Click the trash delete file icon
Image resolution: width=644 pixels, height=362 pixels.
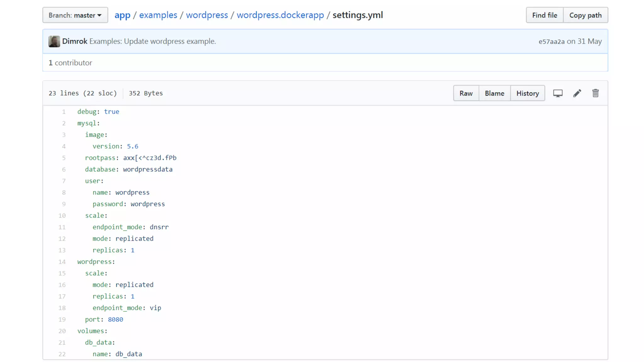595,93
